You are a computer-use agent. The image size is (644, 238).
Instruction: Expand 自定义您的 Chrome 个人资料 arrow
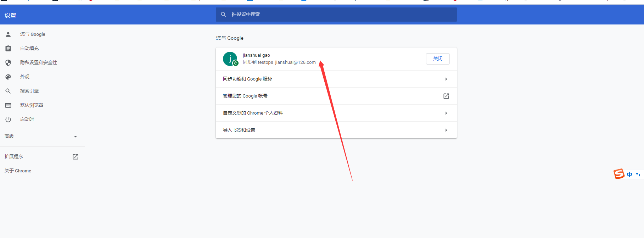pos(446,113)
